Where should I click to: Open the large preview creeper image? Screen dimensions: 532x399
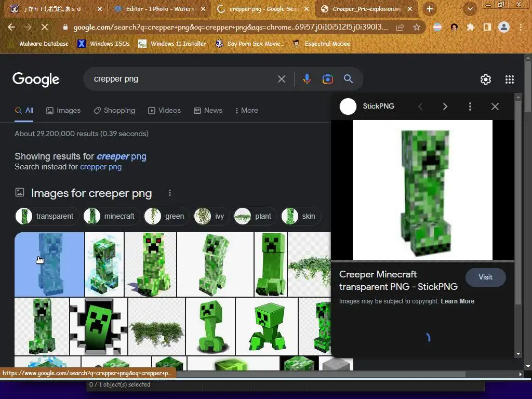tap(422, 190)
